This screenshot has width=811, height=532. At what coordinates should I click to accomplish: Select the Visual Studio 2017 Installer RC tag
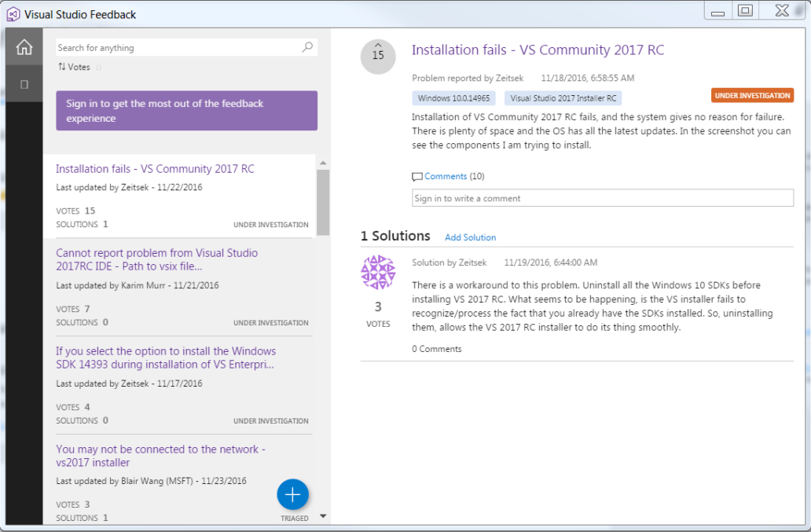click(x=563, y=98)
